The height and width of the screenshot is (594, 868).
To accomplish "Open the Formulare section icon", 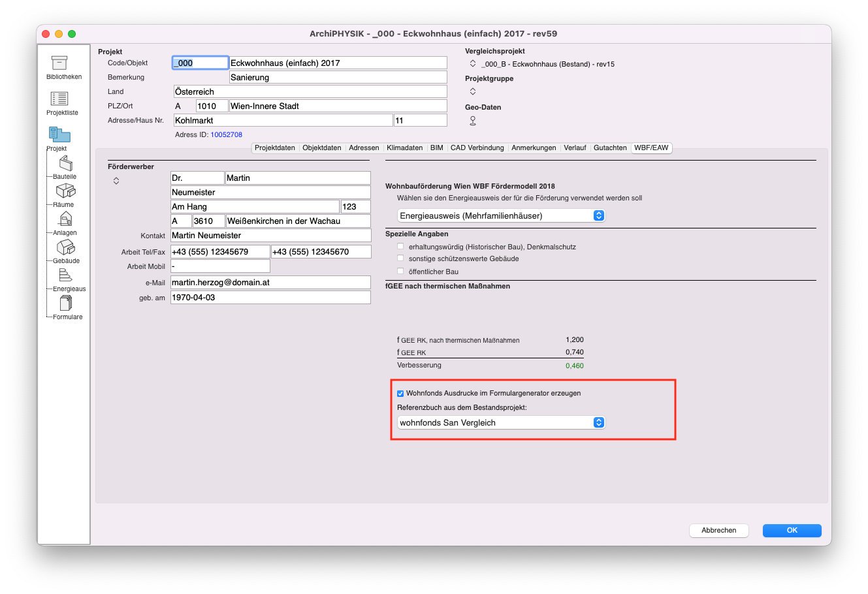I will pos(66,304).
